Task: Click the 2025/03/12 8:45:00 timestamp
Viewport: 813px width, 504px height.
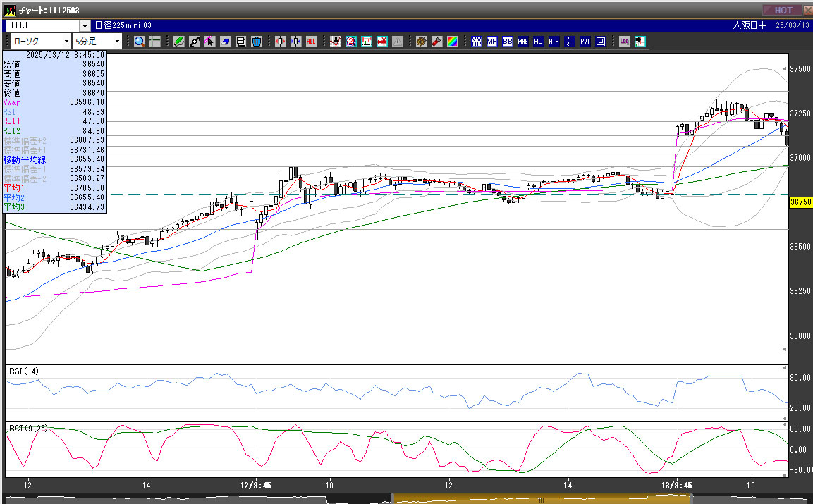Action: 66,55
